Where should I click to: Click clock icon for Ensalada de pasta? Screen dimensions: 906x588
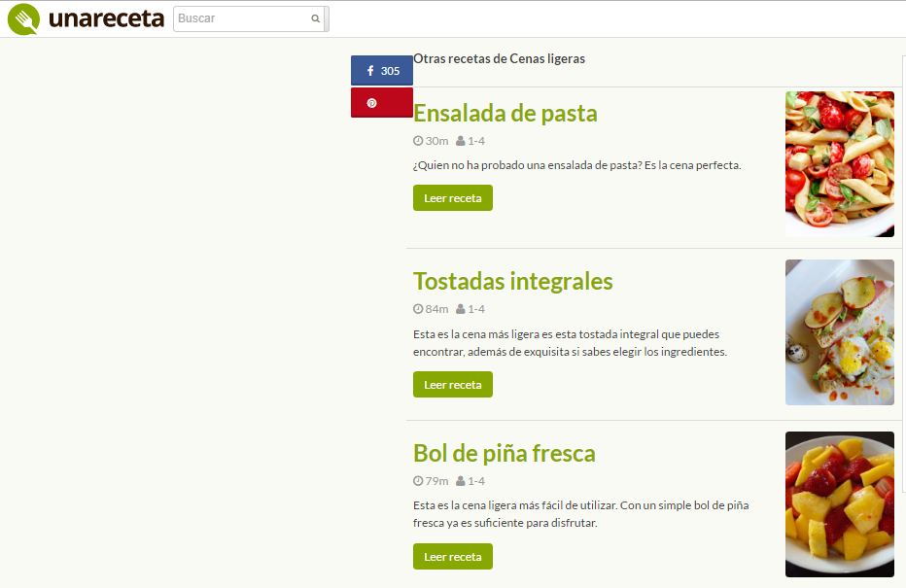tap(418, 141)
